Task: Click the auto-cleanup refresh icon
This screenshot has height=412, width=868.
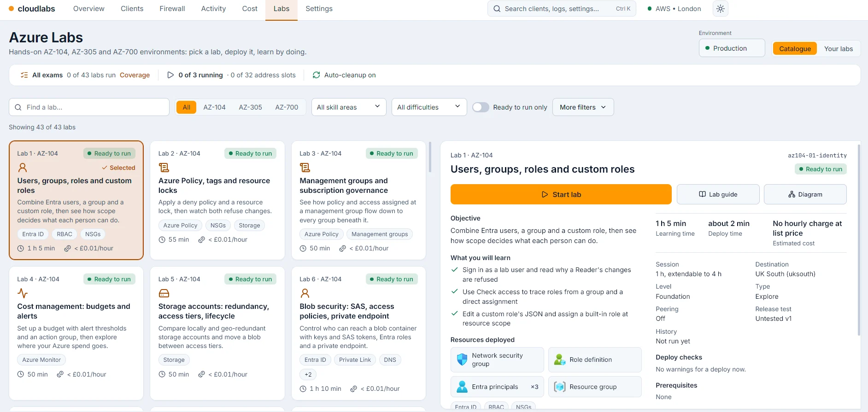Action: (x=317, y=75)
